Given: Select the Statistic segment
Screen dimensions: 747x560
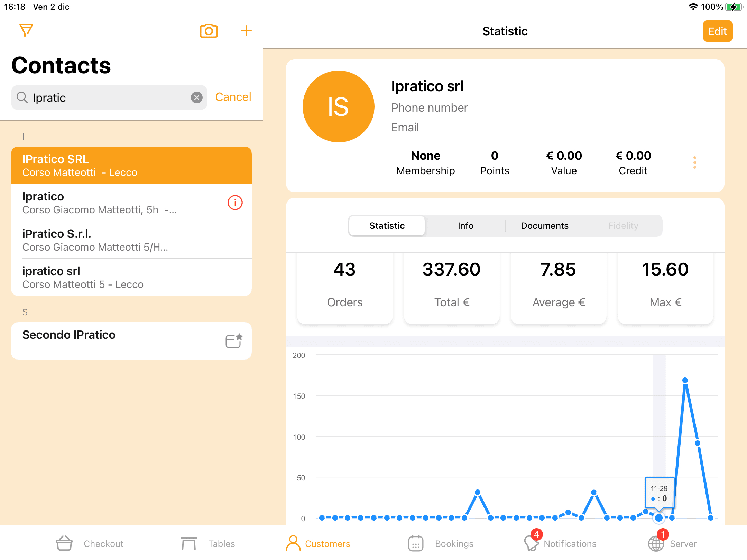Looking at the screenshot, I should [x=387, y=226].
